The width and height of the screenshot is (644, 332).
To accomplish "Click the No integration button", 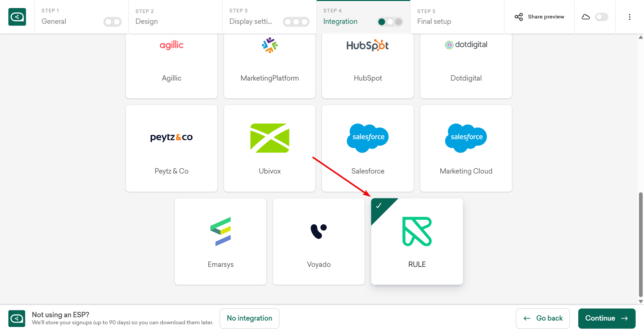I will [x=250, y=318].
